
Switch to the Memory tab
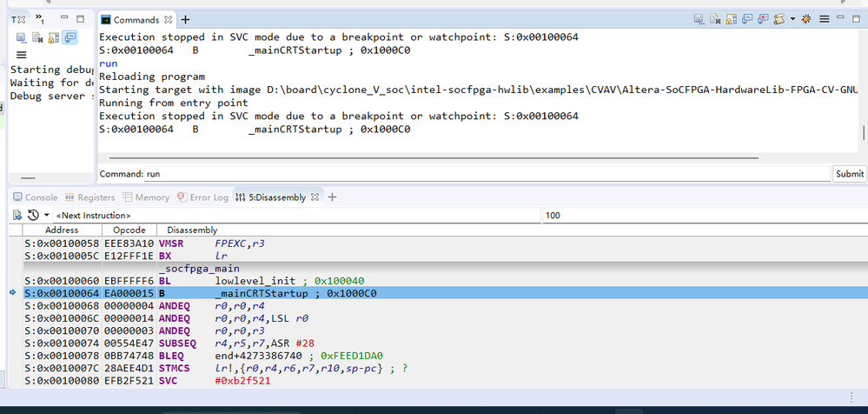146,197
